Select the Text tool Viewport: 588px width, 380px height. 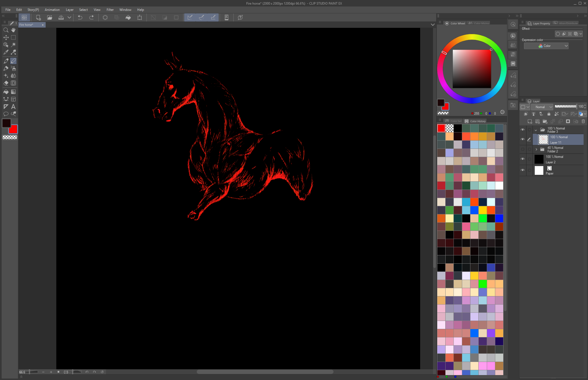coord(13,107)
